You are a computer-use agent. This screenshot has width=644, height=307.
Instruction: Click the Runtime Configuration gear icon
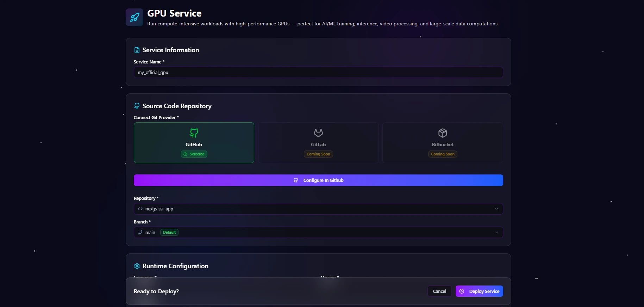tap(137, 266)
